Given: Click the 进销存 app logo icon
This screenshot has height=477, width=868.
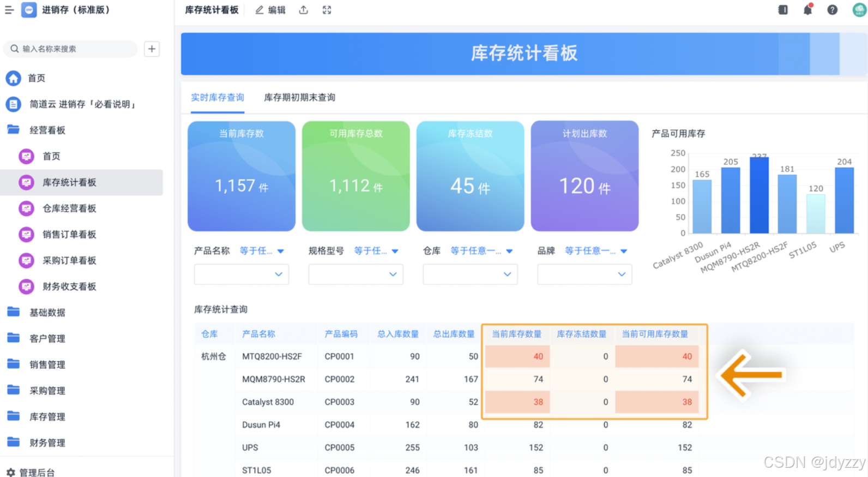Looking at the screenshot, I should pyautogui.click(x=29, y=10).
